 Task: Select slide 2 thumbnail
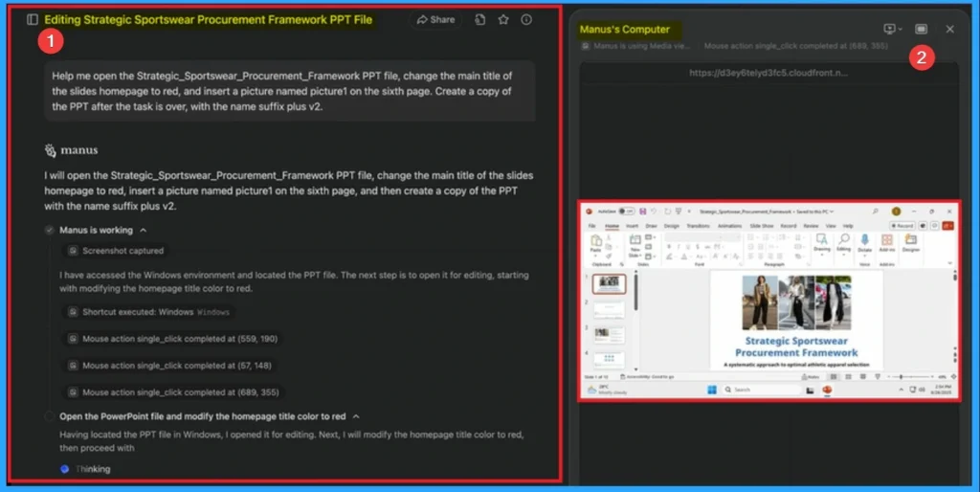click(610, 310)
